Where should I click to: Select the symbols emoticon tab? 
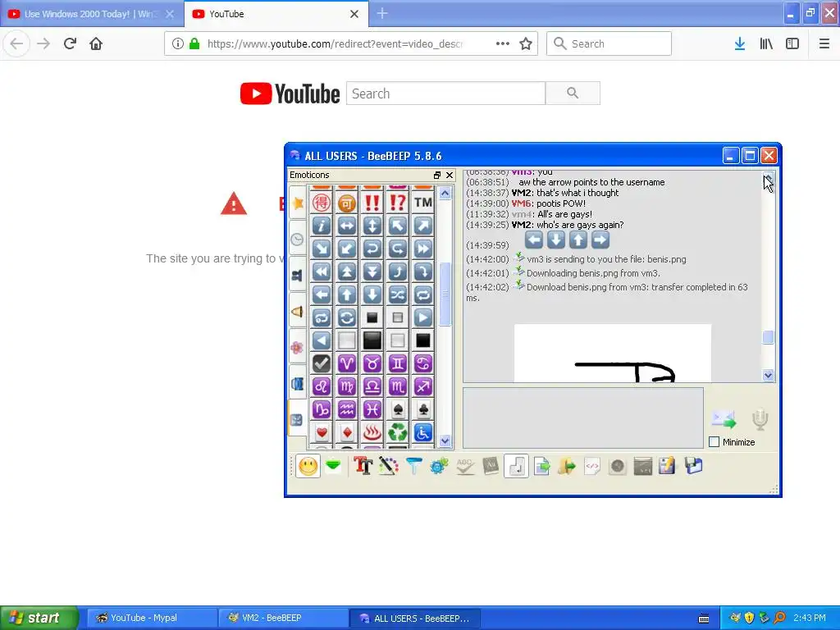pyautogui.click(x=297, y=420)
